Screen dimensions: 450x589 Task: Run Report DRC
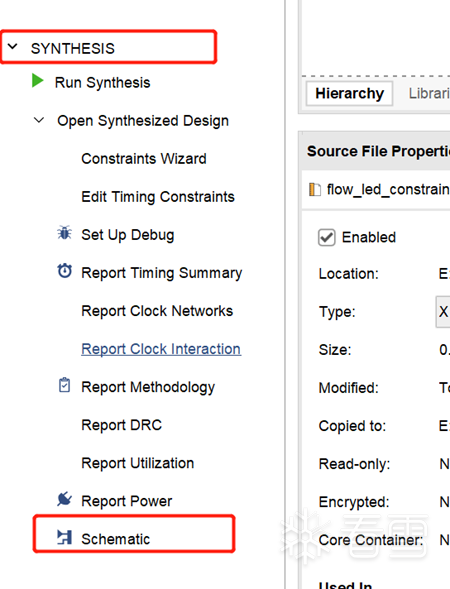tap(122, 425)
